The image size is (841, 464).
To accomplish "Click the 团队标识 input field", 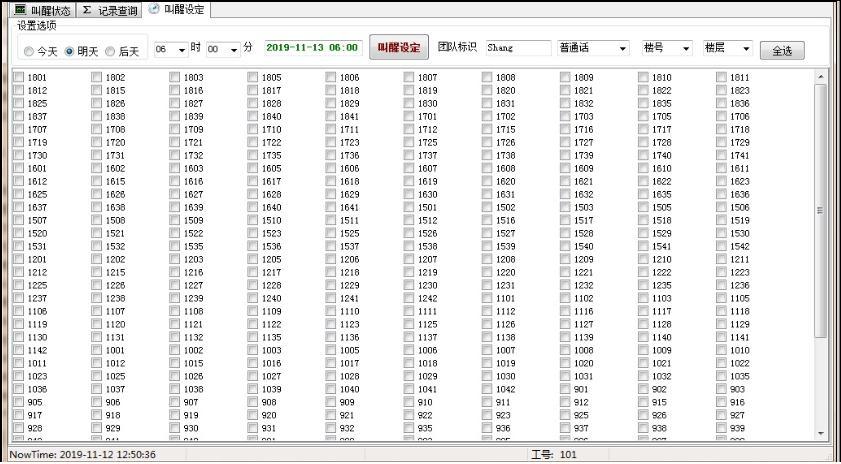I will click(518, 48).
